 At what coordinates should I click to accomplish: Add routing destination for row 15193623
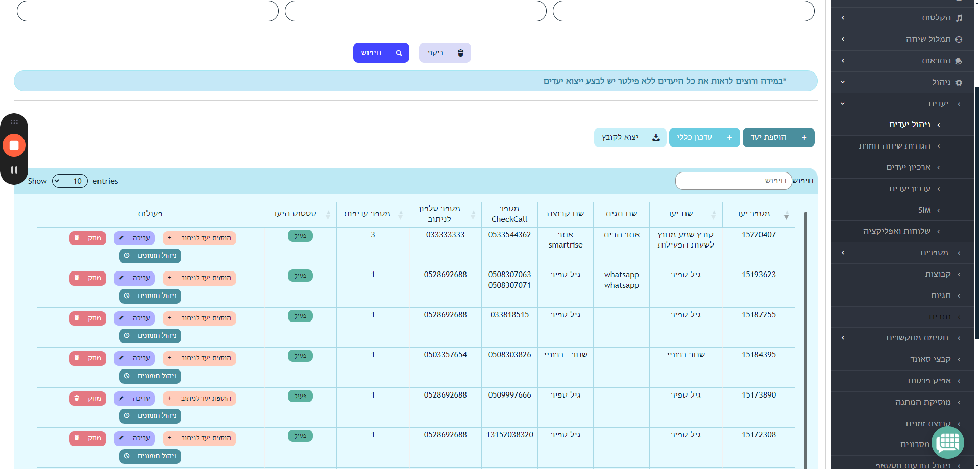click(200, 278)
